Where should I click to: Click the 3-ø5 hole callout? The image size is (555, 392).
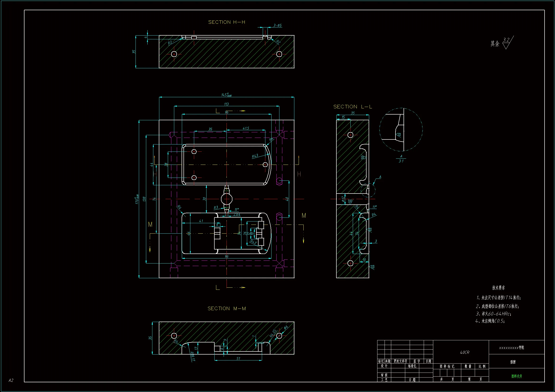pyautogui.click(x=277, y=25)
